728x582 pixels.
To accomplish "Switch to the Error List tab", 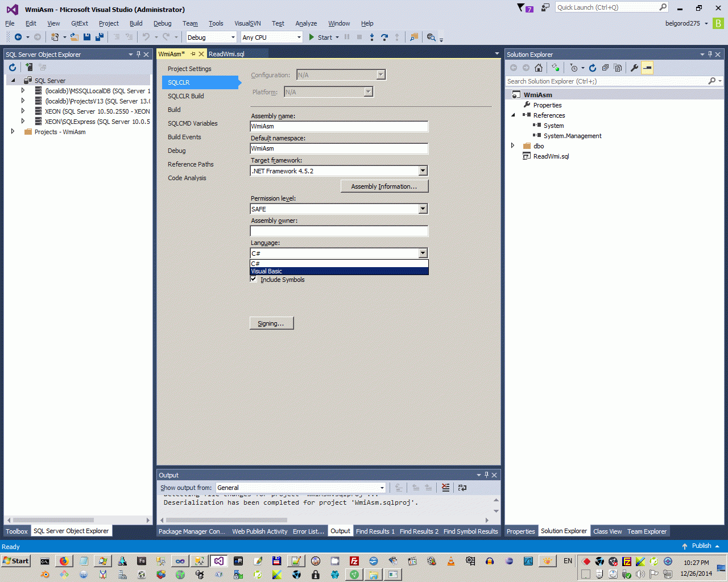I will (308, 531).
